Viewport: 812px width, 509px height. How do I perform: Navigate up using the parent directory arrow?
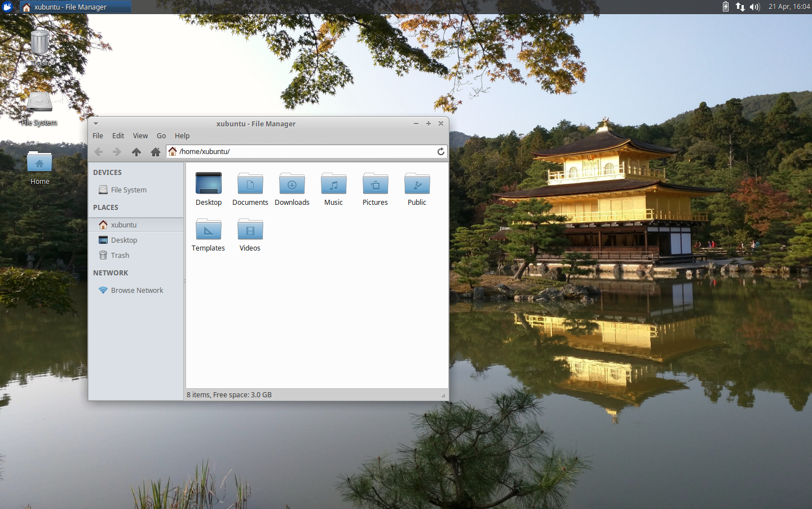tap(136, 151)
